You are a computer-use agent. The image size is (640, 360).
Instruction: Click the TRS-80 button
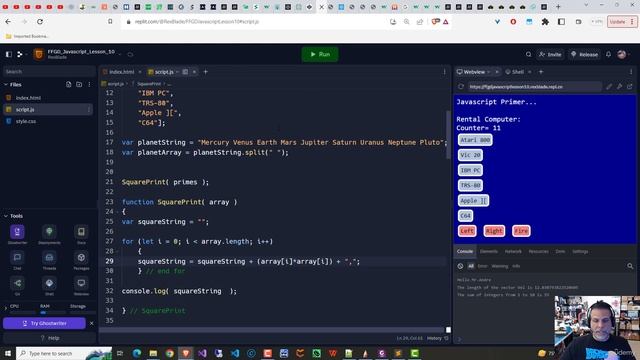(470, 185)
